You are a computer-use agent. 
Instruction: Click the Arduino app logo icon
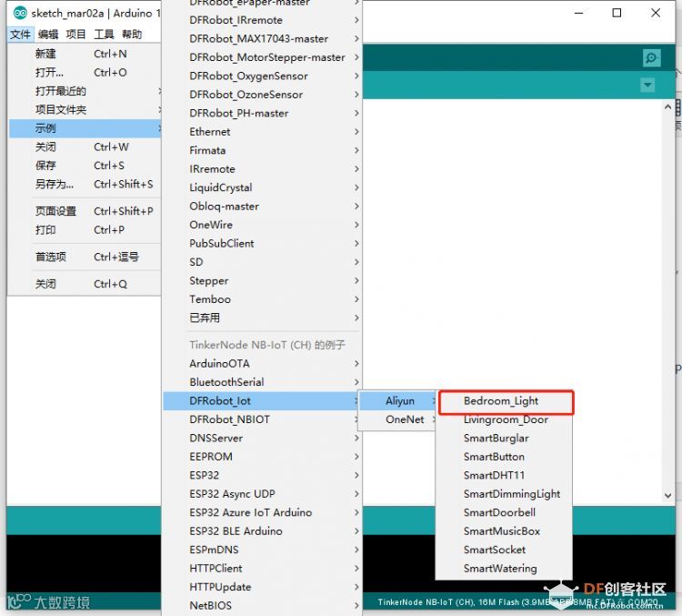click(20, 13)
